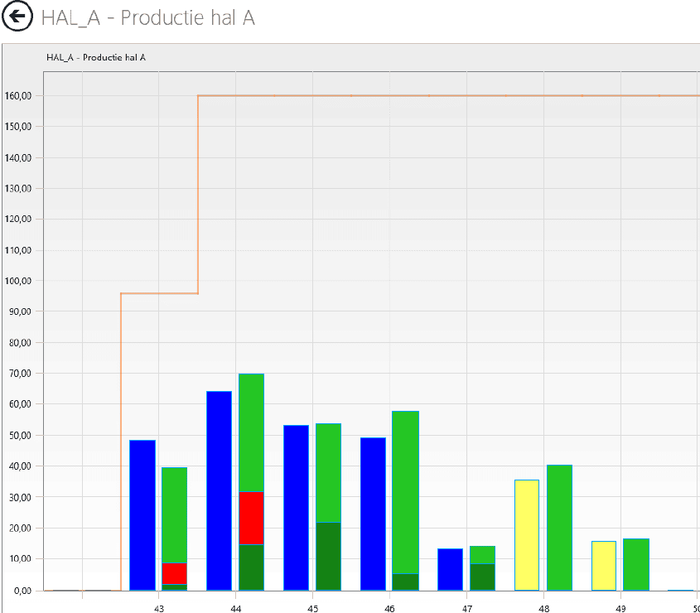Select dark green segment in week 47 bar
Screen dimensions: 700x613
coord(482,577)
